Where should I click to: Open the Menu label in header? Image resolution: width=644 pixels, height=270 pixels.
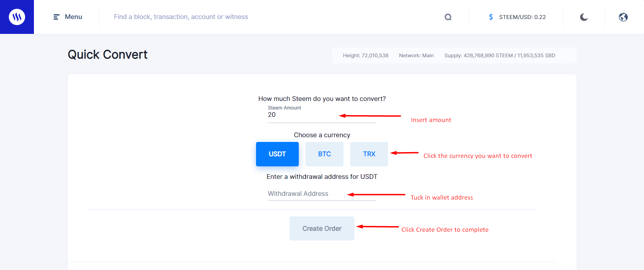coord(74,17)
